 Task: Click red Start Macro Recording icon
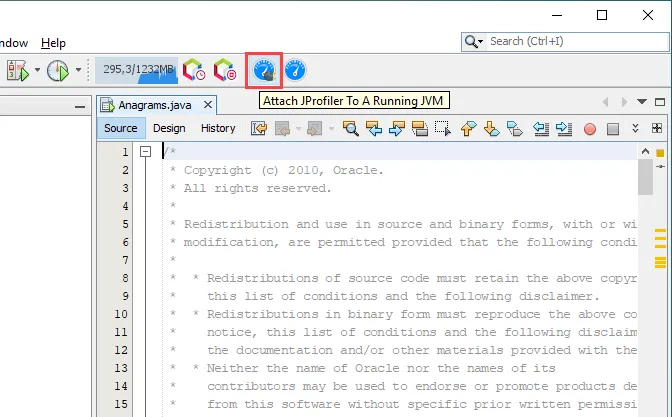[590, 129]
